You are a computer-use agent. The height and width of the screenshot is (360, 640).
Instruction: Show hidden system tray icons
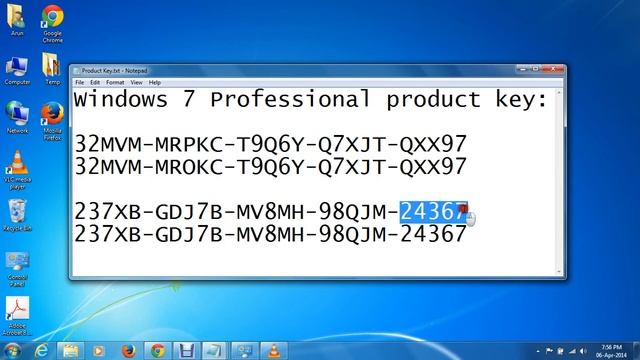coord(538,351)
